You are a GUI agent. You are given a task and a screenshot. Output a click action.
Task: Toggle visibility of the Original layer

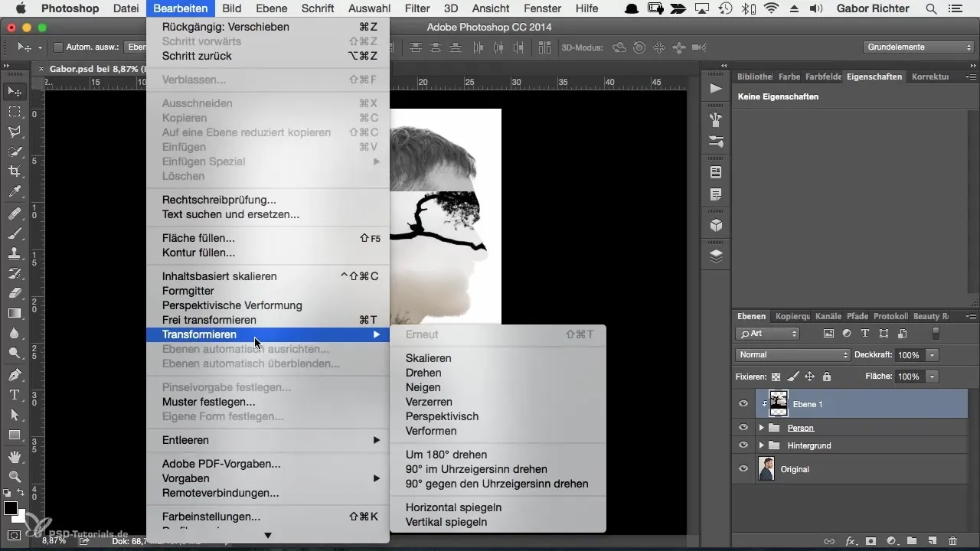pos(743,469)
